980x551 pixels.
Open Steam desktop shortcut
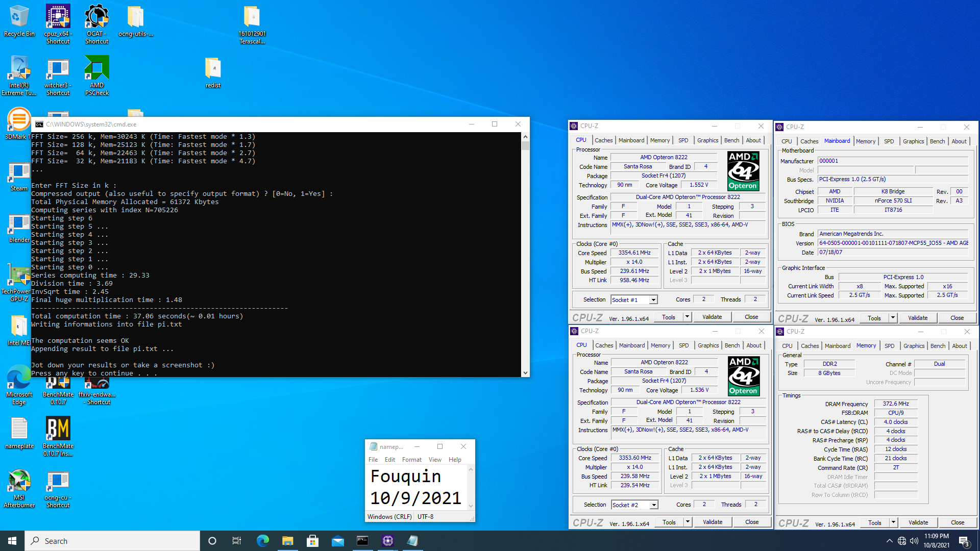19,177
